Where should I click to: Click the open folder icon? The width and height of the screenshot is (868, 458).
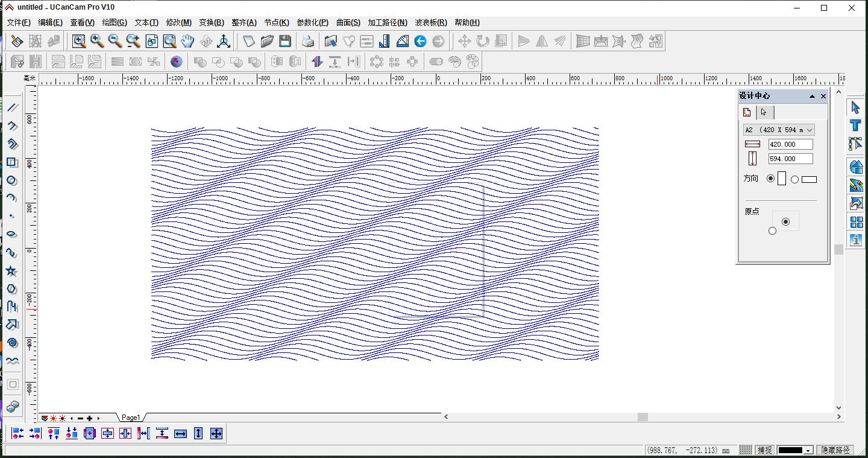pyautogui.click(x=267, y=41)
